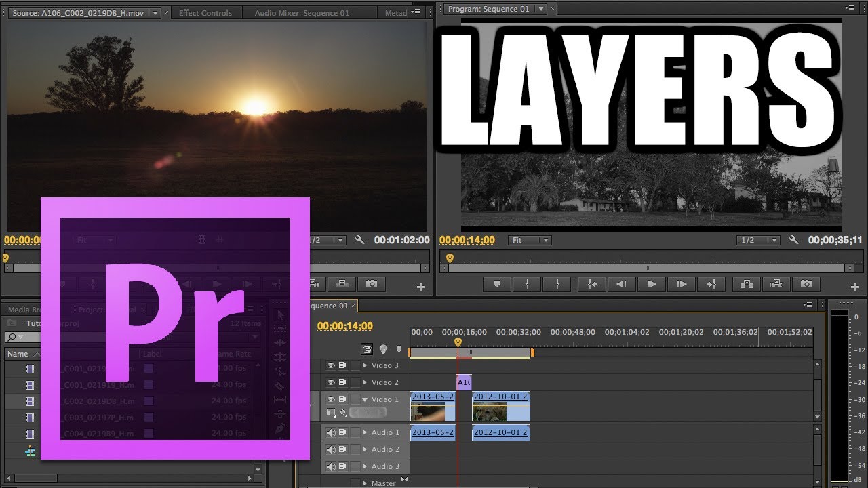Hide Video 3 track with eye icon

(331, 365)
